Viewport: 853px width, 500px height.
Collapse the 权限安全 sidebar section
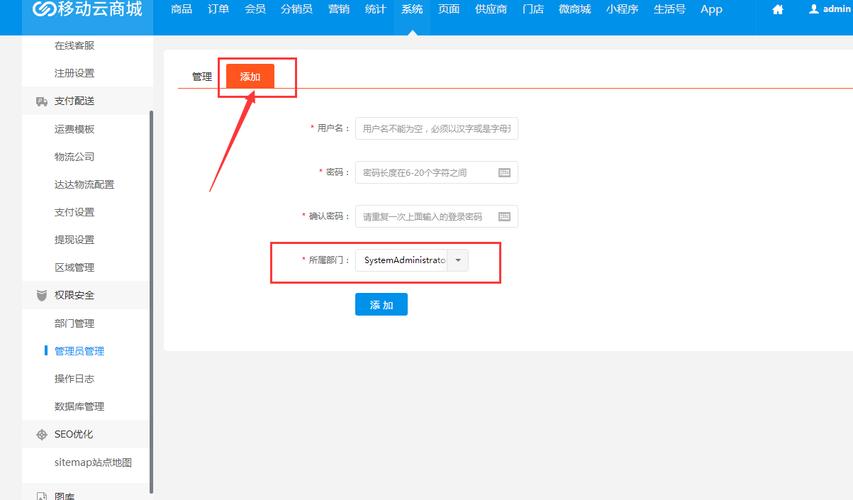(x=85, y=295)
